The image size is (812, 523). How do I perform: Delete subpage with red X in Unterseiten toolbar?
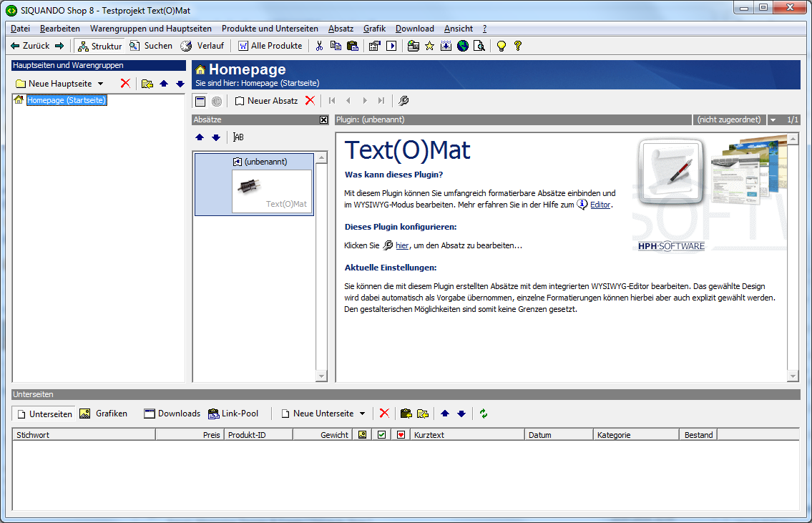(x=384, y=414)
